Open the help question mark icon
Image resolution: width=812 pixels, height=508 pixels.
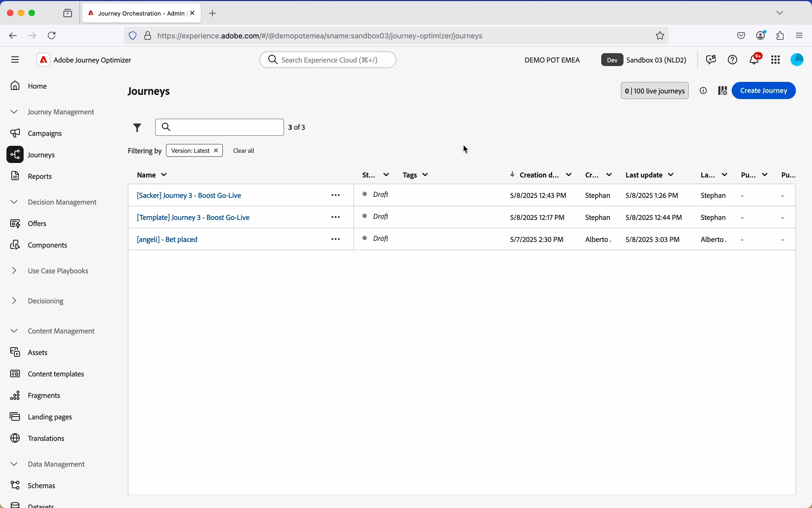click(734, 60)
